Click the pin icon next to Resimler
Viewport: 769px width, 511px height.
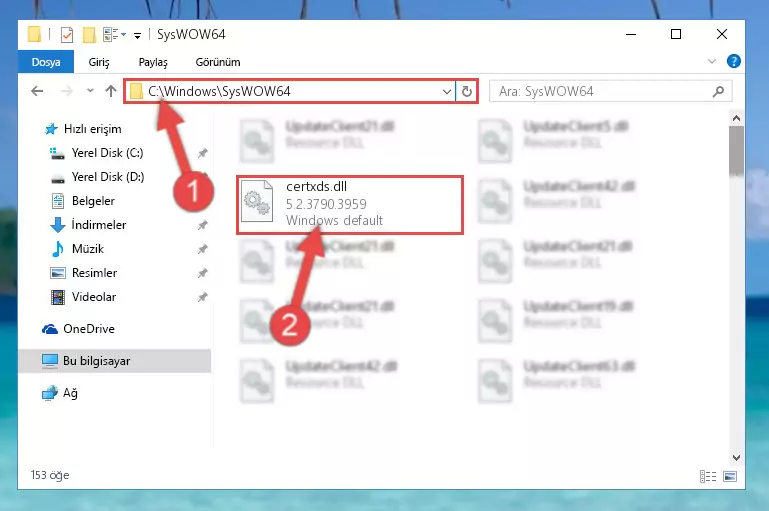(202, 273)
